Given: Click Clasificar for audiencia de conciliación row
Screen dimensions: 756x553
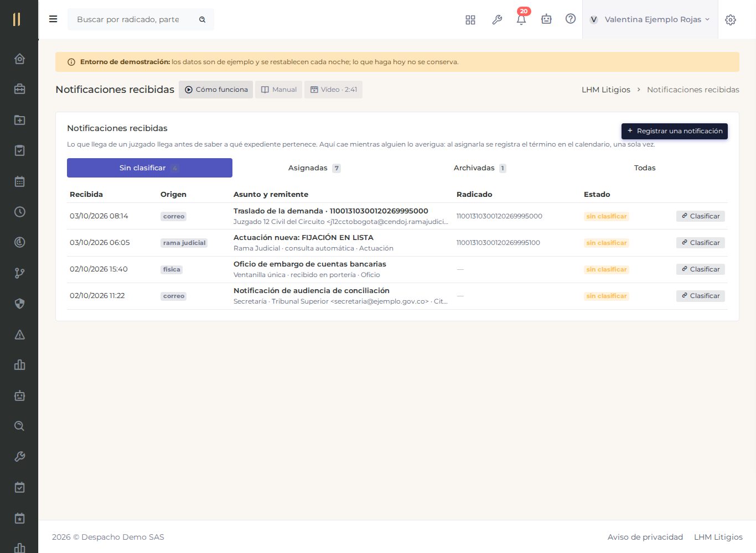Looking at the screenshot, I should (x=701, y=296).
